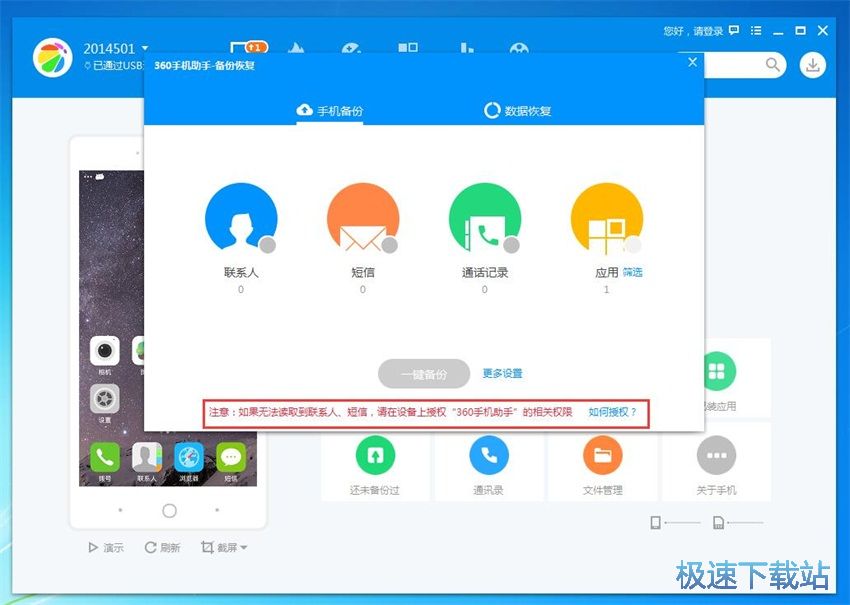
Task: Click the phone storage indicator icon
Action: coord(655,523)
